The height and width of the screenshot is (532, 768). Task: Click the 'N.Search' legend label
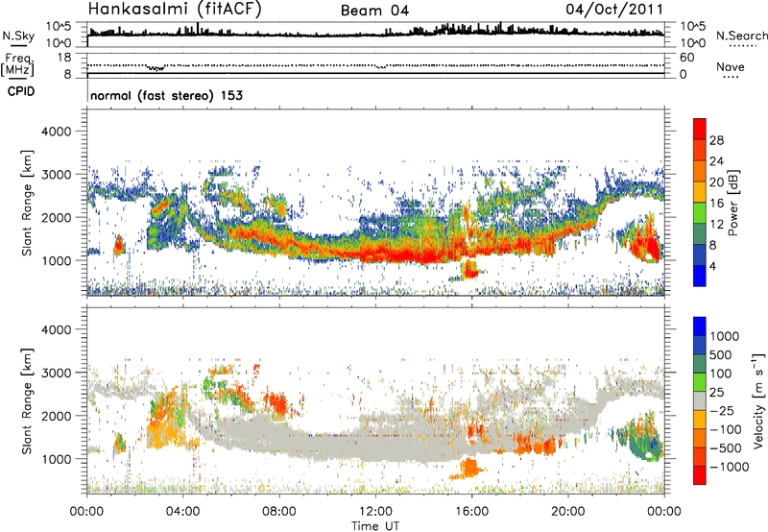pyautogui.click(x=742, y=36)
